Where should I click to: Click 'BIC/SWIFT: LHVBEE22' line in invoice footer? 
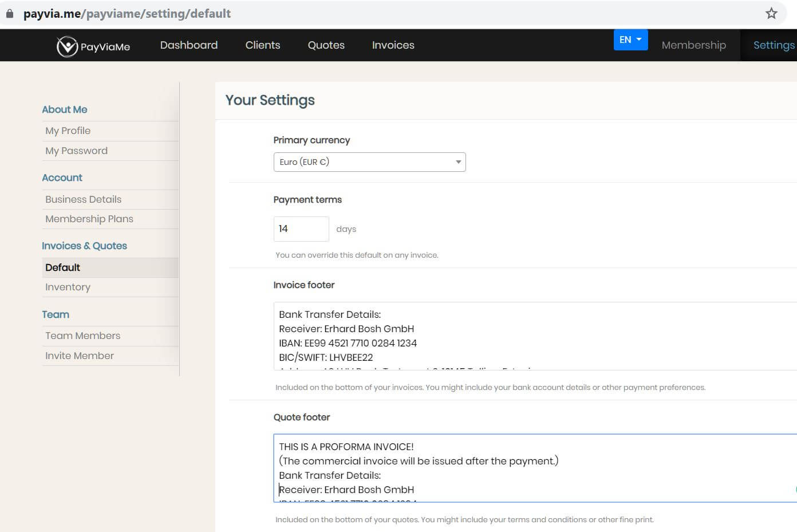click(x=326, y=357)
